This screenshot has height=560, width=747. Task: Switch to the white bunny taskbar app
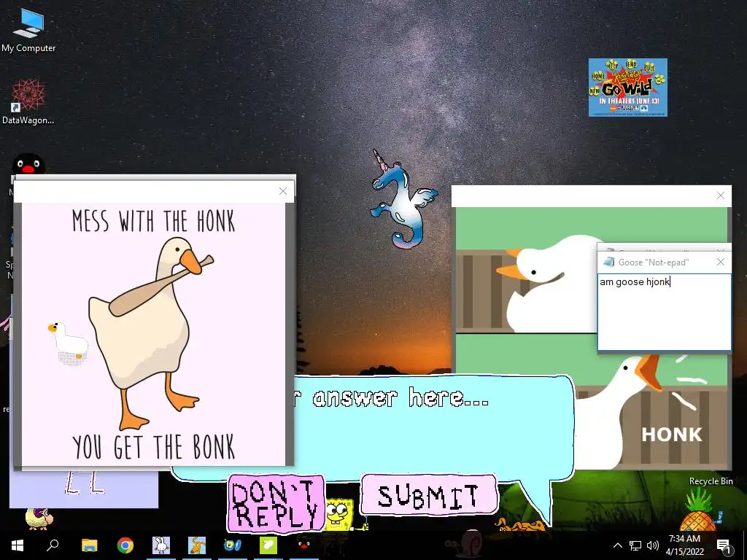coord(161,545)
